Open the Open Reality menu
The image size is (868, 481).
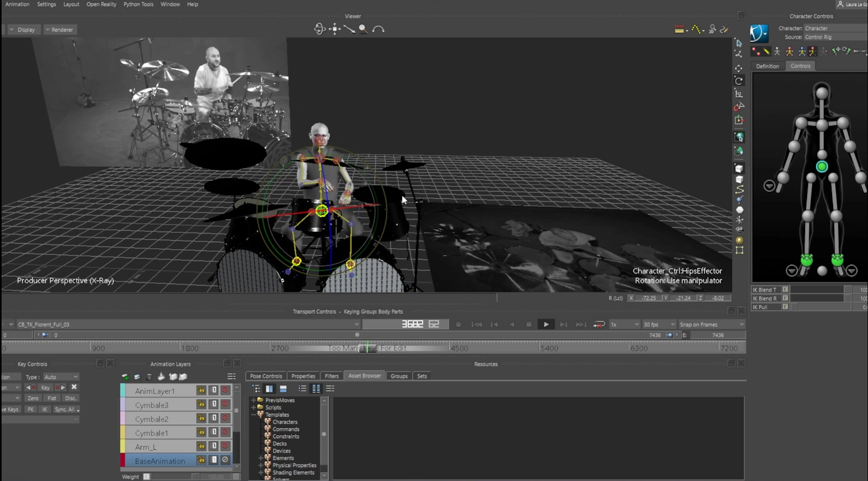click(x=101, y=4)
